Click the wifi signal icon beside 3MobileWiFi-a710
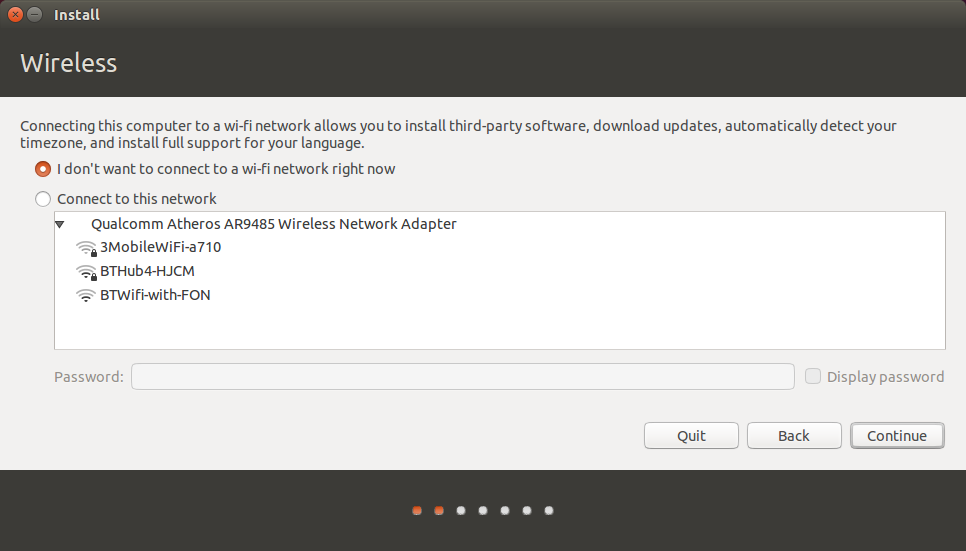966x551 pixels. pyautogui.click(x=86, y=248)
